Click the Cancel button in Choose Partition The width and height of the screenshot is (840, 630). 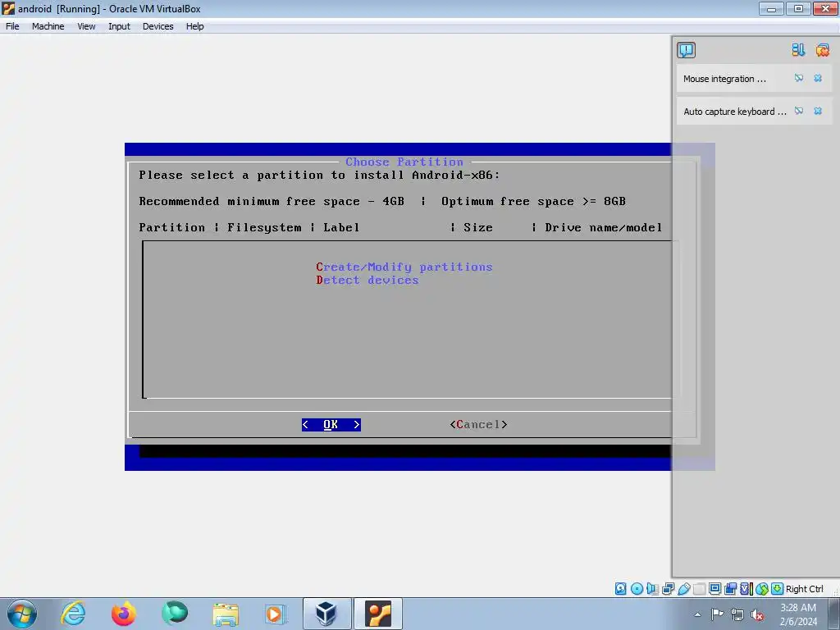478,424
